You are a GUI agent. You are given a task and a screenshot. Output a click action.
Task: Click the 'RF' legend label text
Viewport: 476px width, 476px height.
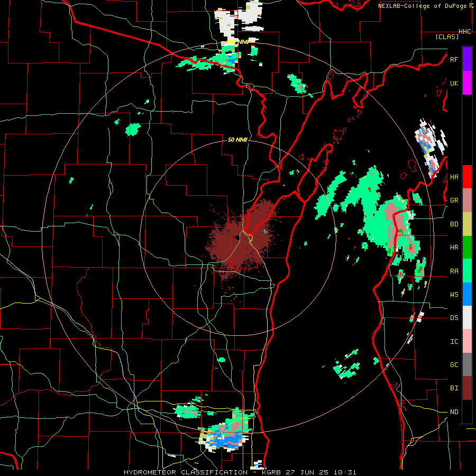click(x=454, y=59)
